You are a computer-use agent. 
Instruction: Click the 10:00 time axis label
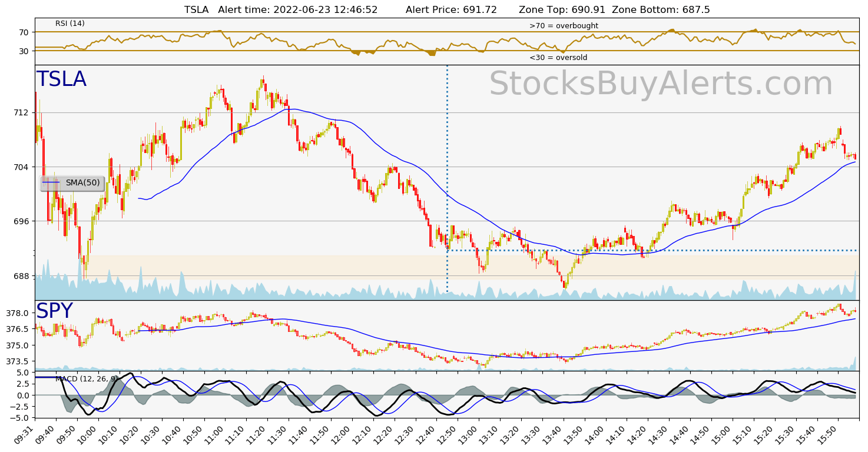tap(87, 434)
